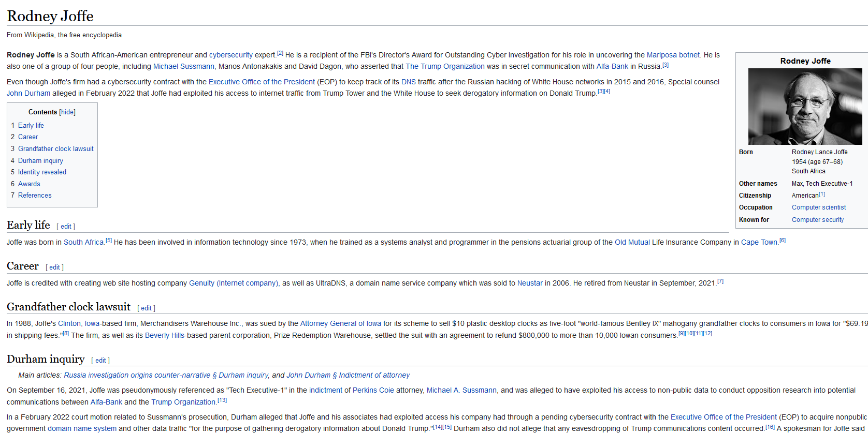Follow the indictment link
The height and width of the screenshot is (433, 868).
point(326,390)
